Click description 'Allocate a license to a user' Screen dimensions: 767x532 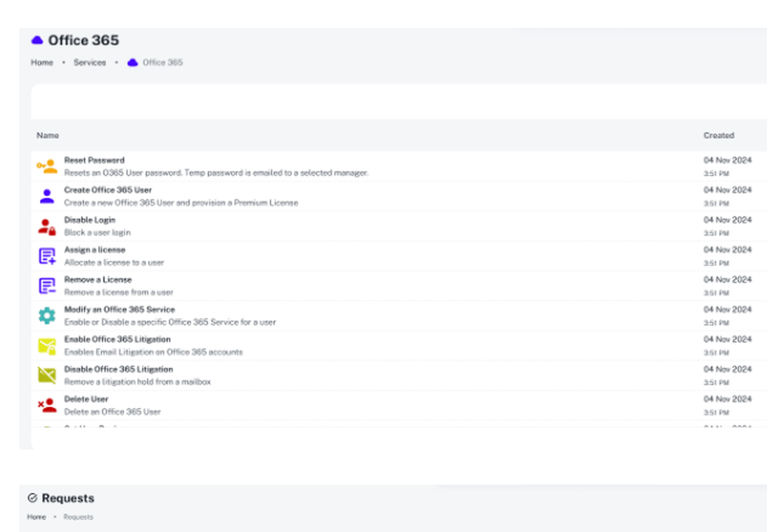click(114, 263)
